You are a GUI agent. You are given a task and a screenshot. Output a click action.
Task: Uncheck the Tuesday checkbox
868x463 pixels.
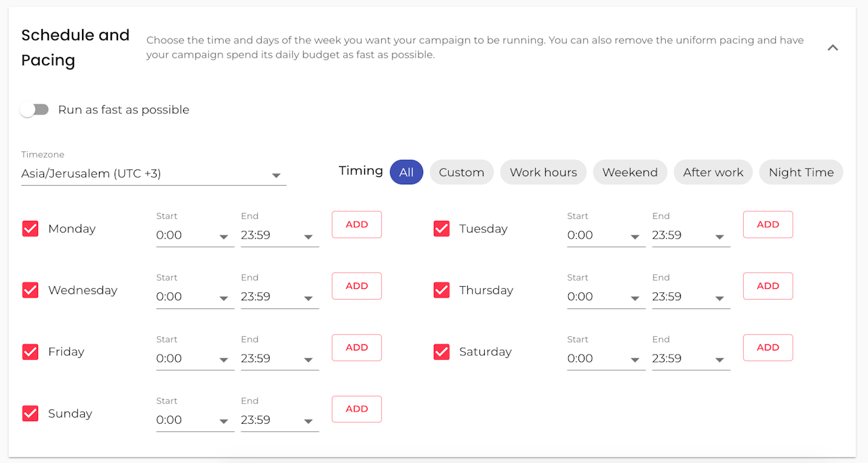(441, 228)
